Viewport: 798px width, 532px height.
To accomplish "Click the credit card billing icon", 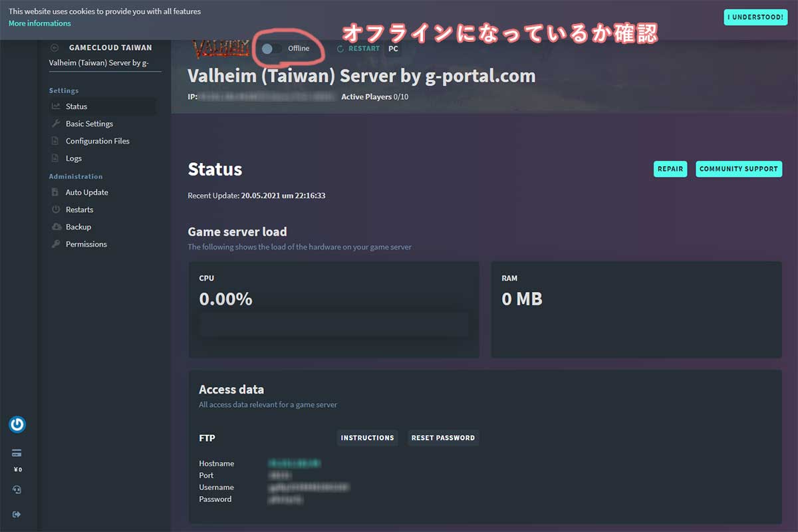I will pos(17,453).
